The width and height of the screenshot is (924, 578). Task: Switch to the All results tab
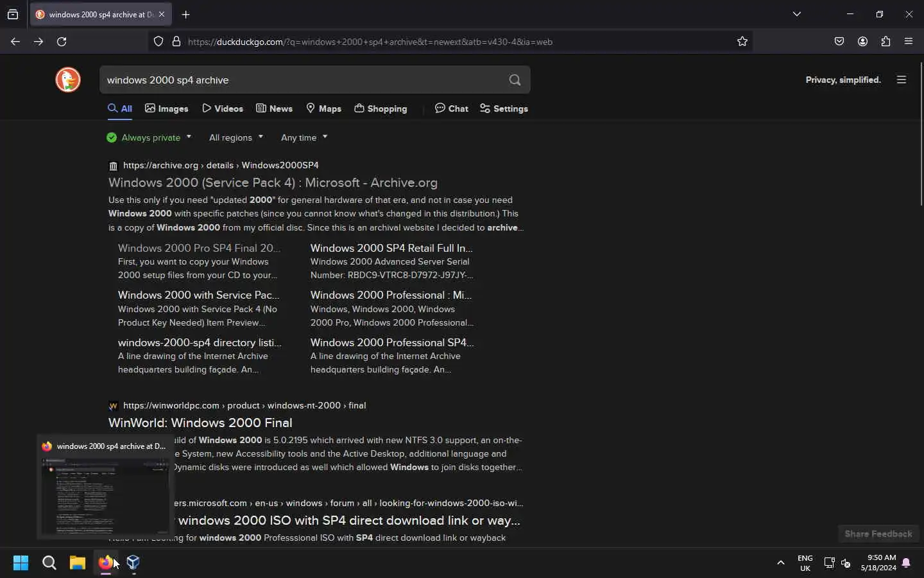[120, 109]
